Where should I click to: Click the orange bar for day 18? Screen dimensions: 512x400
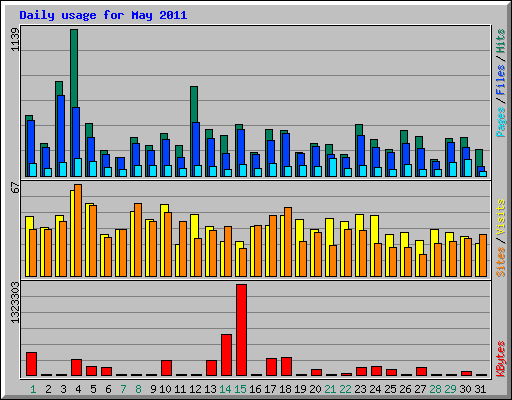click(x=288, y=242)
